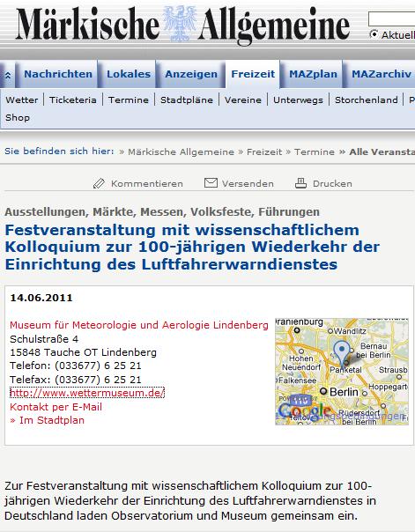Click the Freizeit breadcrumb link

pos(264,152)
